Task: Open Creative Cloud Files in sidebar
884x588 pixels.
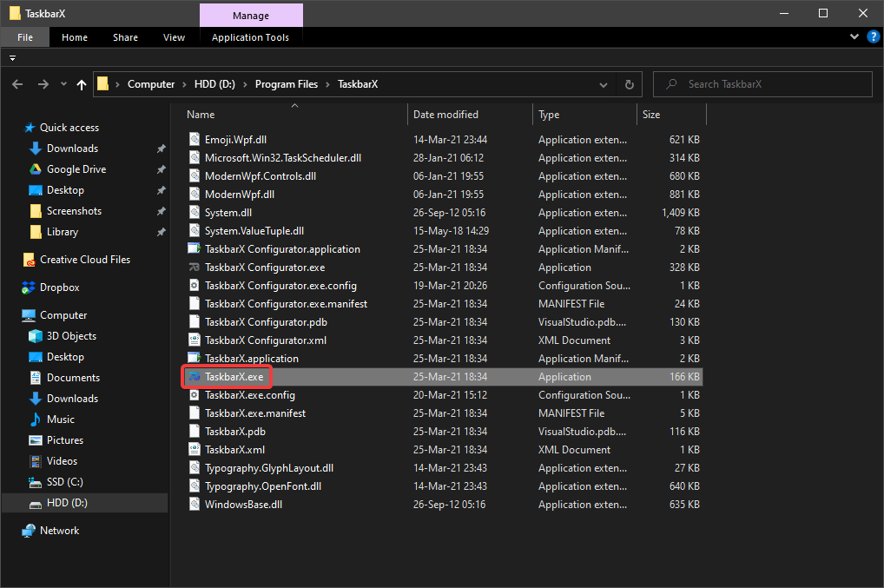Action: [x=84, y=260]
